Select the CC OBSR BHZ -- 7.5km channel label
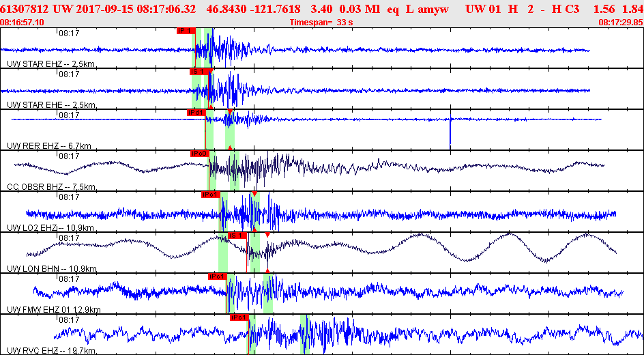Screen dimensions: 644x355 coord(52,187)
